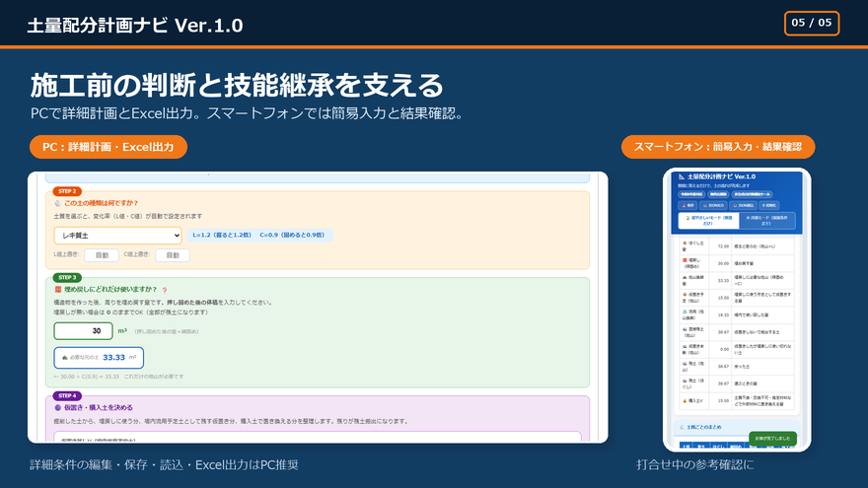Click the L値上書き field showing 自動
868x488 pixels.
[102, 255]
